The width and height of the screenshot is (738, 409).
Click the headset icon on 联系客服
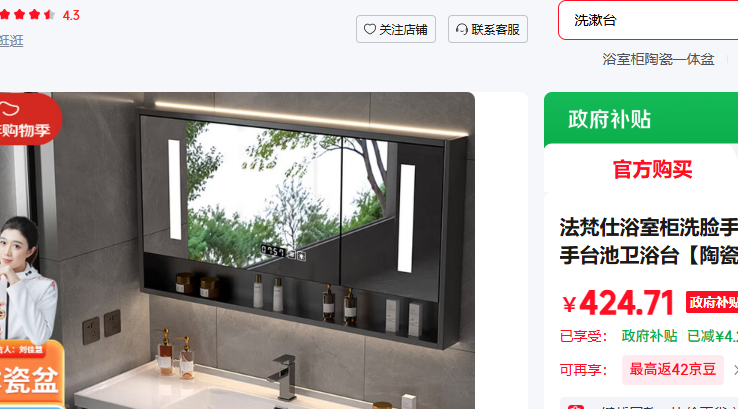pyautogui.click(x=462, y=29)
